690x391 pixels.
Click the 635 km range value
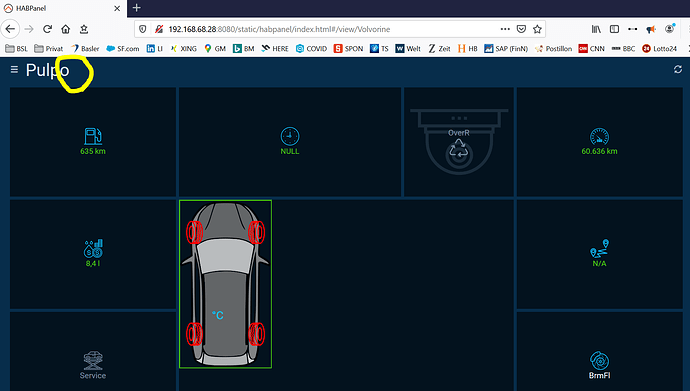tap(93, 151)
